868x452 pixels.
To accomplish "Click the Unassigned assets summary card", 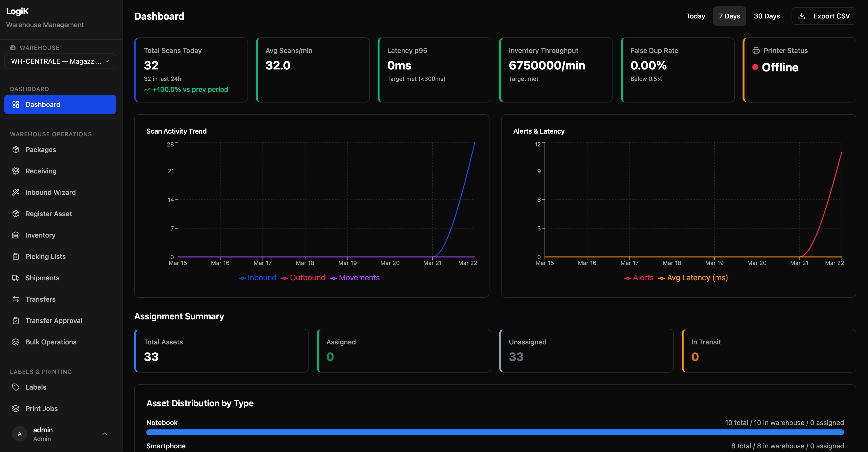I will pyautogui.click(x=586, y=351).
